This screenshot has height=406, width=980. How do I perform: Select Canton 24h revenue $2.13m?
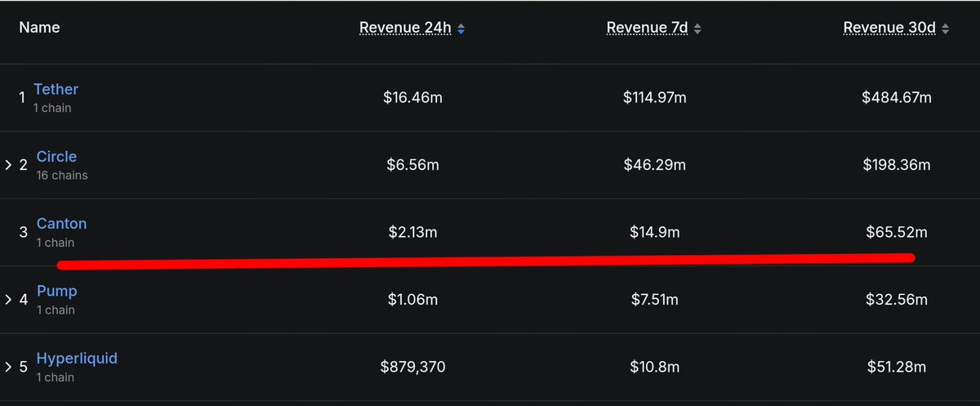tap(412, 233)
